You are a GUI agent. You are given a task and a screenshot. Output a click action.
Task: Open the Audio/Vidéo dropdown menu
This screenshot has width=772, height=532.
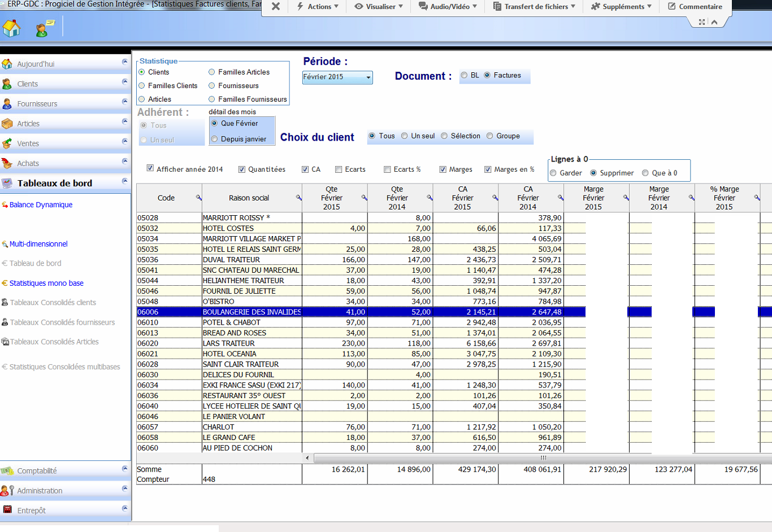click(x=448, y=7)
